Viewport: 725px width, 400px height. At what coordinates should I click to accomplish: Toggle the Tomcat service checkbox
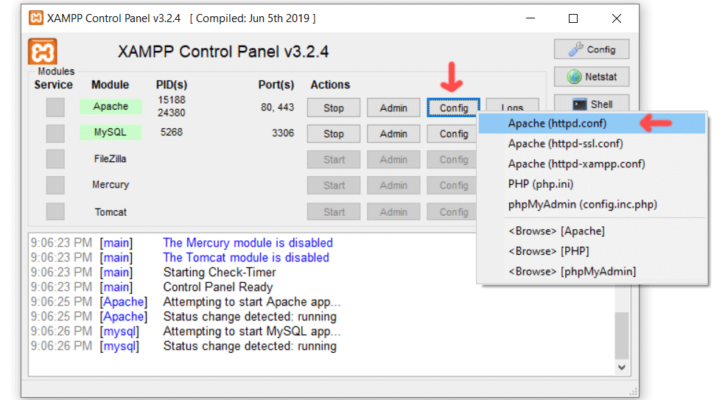point(55,212)
